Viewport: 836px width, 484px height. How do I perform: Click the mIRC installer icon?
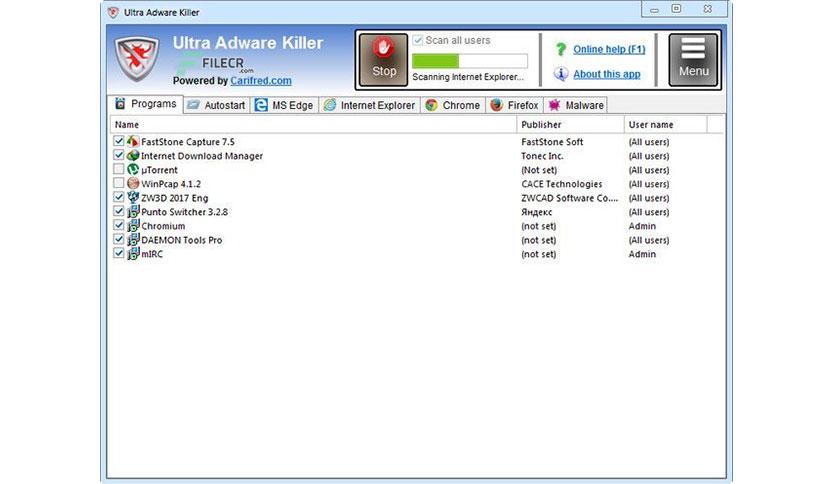[x=133, y=253]
